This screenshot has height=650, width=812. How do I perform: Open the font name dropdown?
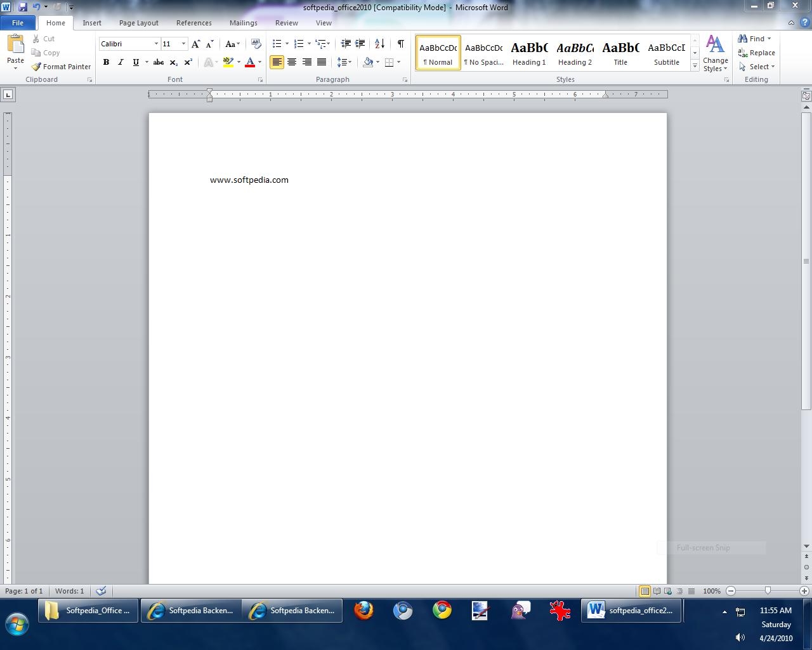pyautogui.click(x=156, y=44)
